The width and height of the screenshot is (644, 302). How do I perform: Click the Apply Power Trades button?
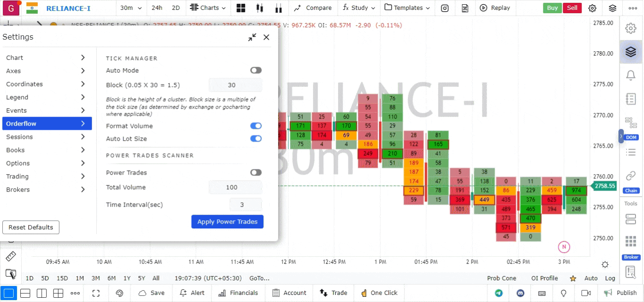point(227,222)
